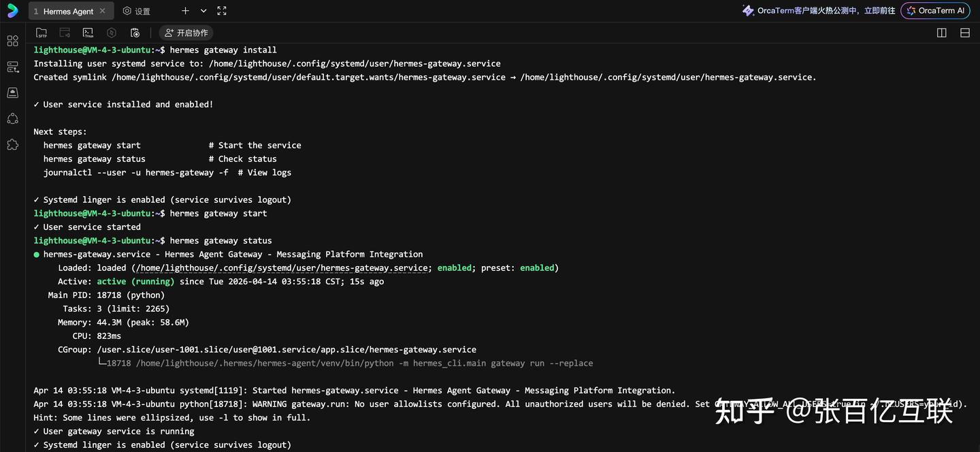The width and height of the screenshot is (980, 452).
Task: Open the monitor sidebar icon
Action: (12, 93)
